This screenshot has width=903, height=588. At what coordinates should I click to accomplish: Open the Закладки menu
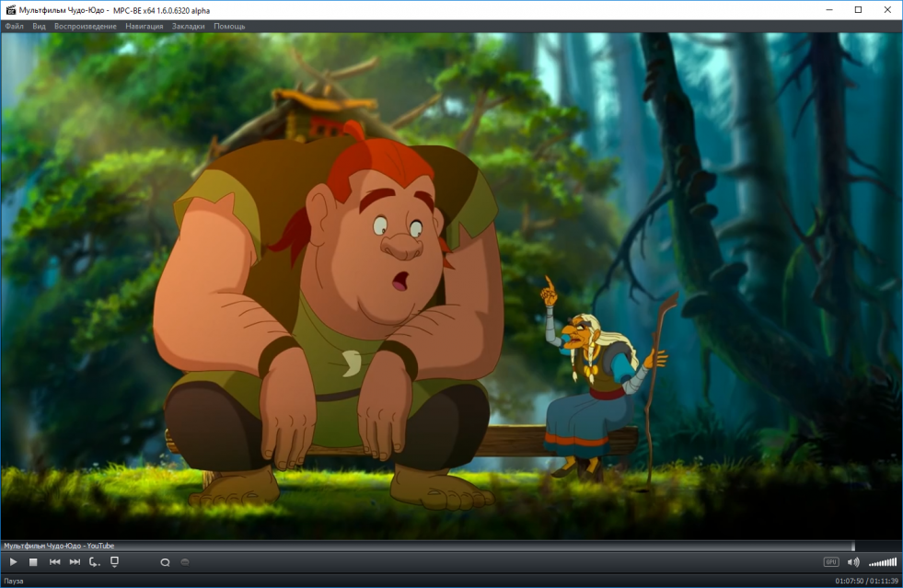(188, 26)
